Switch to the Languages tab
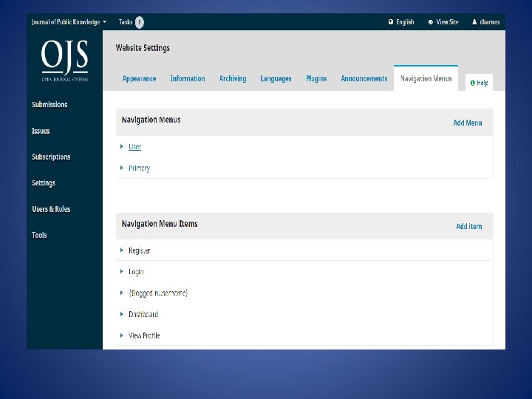Image resolution: width=532 pixels, height=399 pixels. click(276, 79)
